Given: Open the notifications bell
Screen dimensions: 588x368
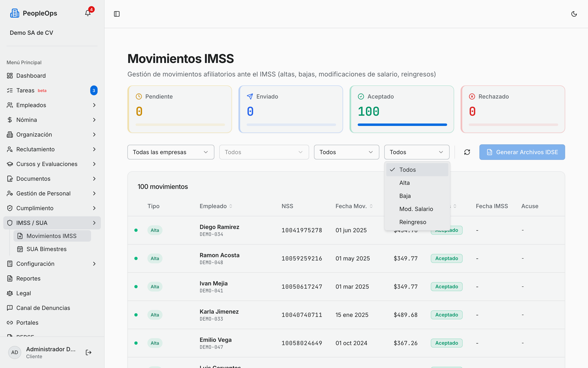Looking at the screenshot, I should click(x=88, y=13).
